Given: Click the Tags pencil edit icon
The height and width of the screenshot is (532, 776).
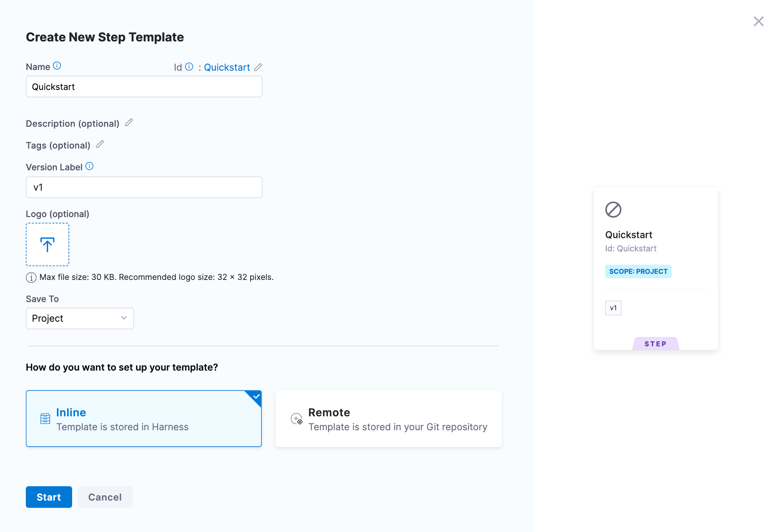Looking at the screenshot, I should click(100, 144).
